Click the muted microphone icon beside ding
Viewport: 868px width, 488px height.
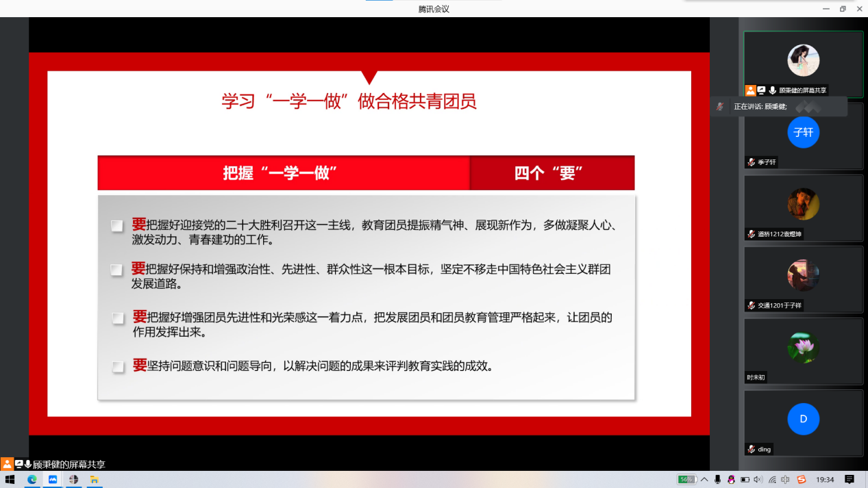(x=752, y=449)
